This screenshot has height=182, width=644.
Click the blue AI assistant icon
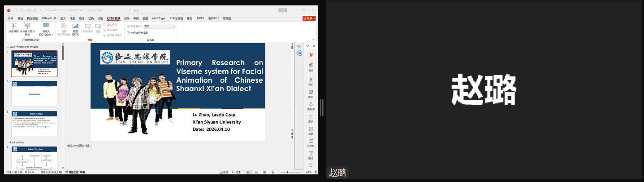pyautogui.click(x=299, y=53)
